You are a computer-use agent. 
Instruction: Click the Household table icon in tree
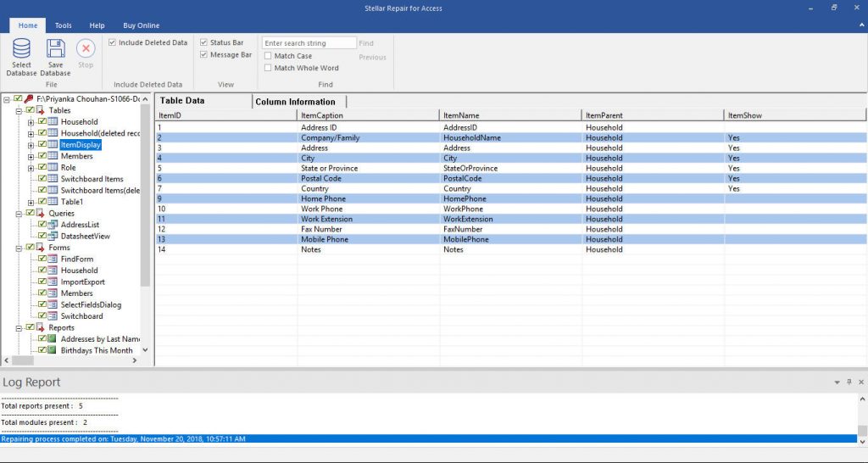pyautogui.click(x=53, y=121)
